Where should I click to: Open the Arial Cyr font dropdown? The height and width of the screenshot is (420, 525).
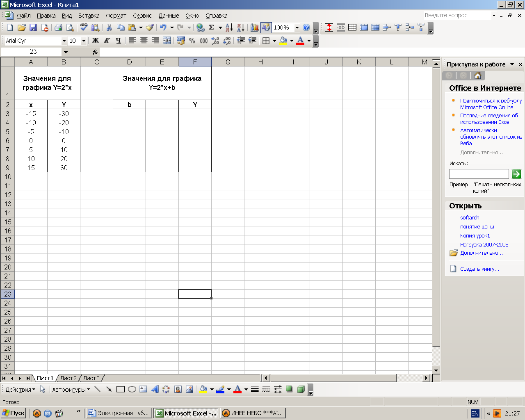point(64,41)
